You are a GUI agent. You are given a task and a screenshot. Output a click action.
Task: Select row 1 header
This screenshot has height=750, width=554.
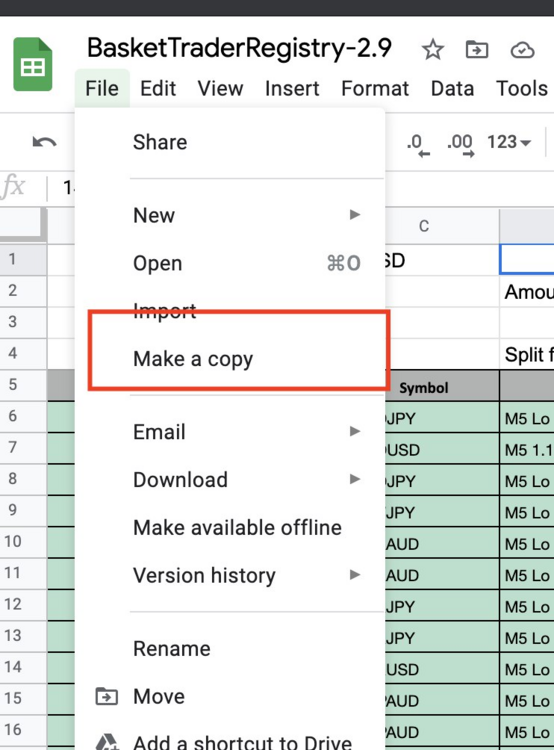click(23, 259)
